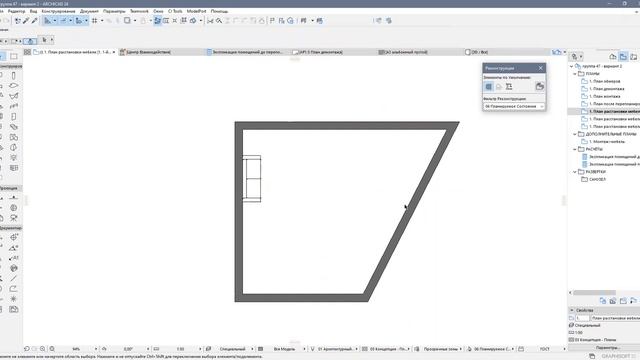This screenshot has width=640, height=360.
Task: Open the Окно menu
Action: 158,11
